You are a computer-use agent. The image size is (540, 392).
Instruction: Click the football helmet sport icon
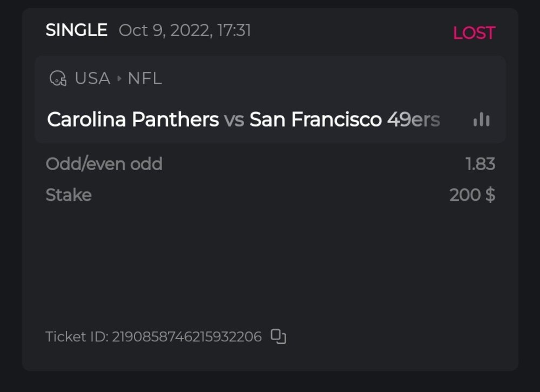[58, 79]
